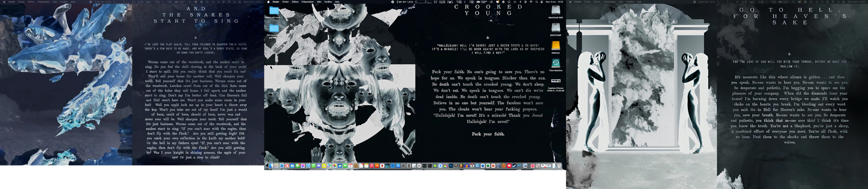
Task: Open Notes app from the Dock
Action: (366, 166)
